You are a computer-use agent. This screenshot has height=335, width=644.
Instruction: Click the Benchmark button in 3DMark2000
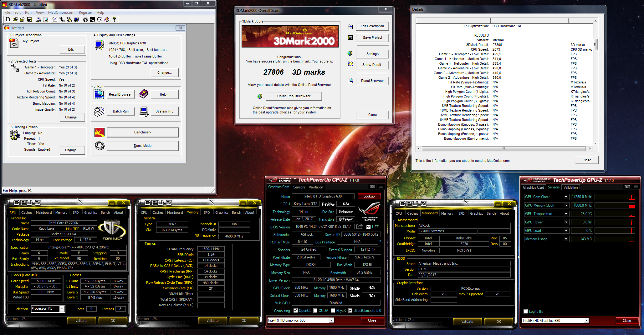coord(143,132)
